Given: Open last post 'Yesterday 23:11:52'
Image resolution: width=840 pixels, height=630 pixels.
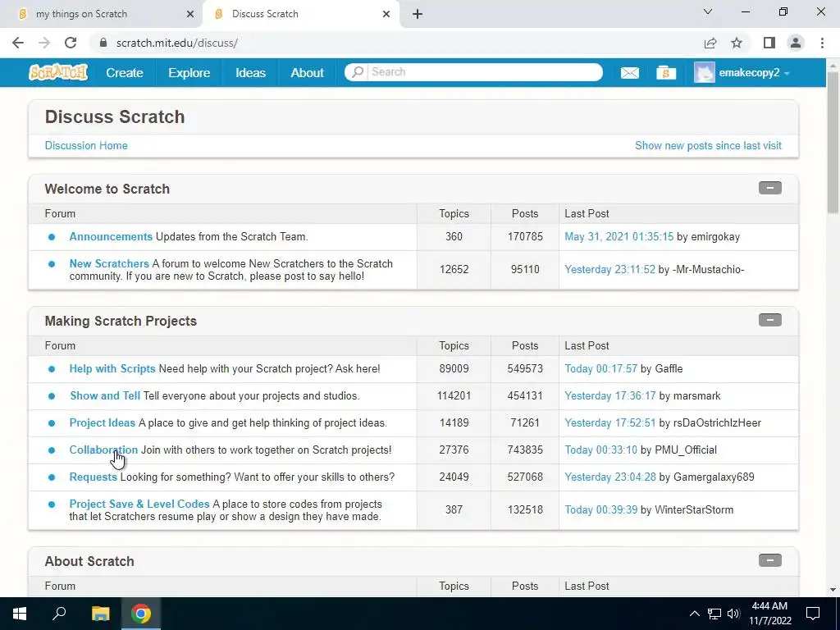Looking at the screenshot, I should (x=609, y=269).
